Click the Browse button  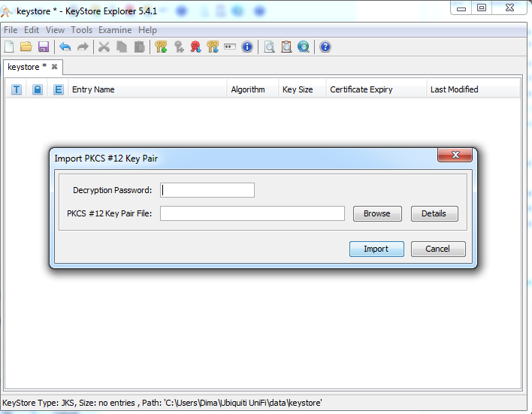[377, 213]
